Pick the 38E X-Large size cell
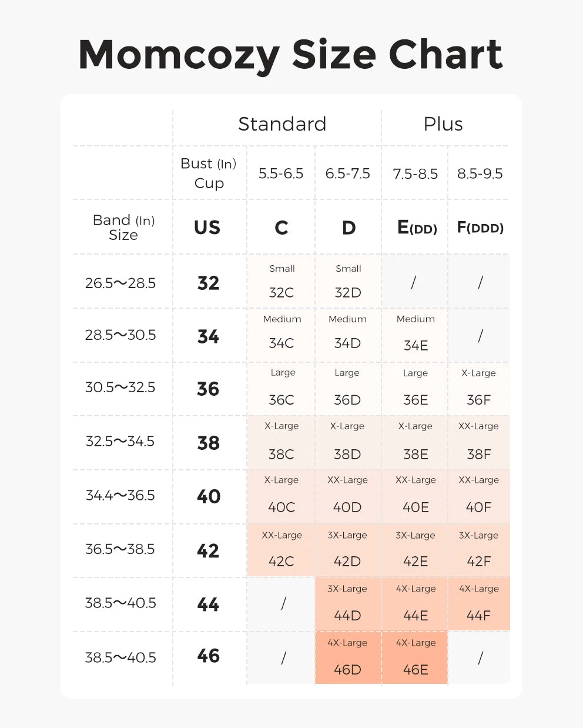This screenshot has width=583, height=728. (416, 442)
